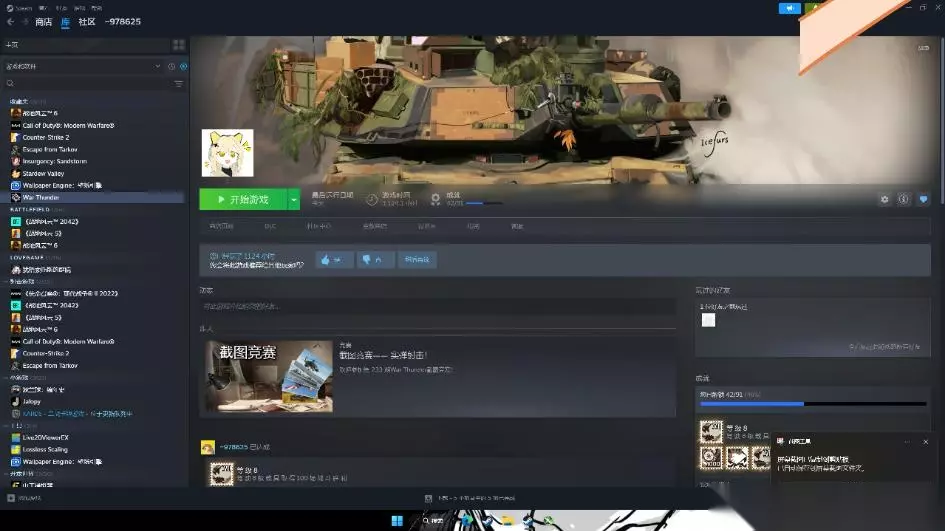The height and width of the screenshot is (531, 945).
Task: Click the -978625 username link in activity feed
Action: click(x=233, y=447)
